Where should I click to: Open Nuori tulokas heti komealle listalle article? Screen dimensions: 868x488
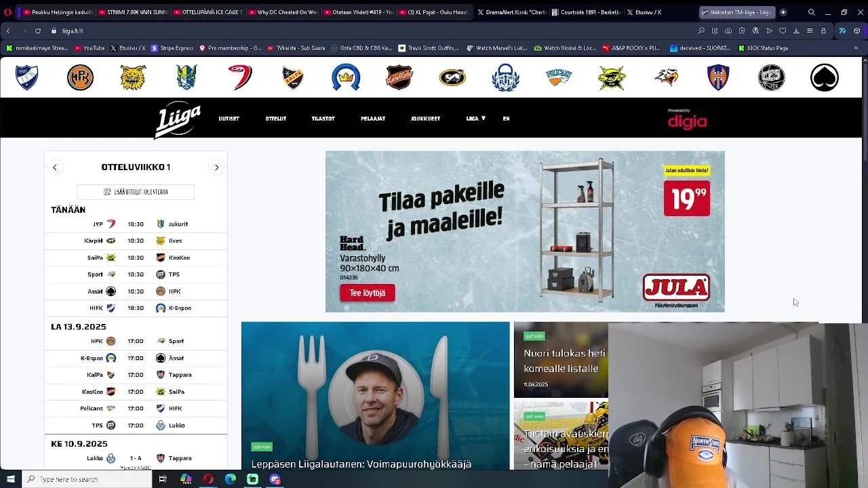point(561,360)
